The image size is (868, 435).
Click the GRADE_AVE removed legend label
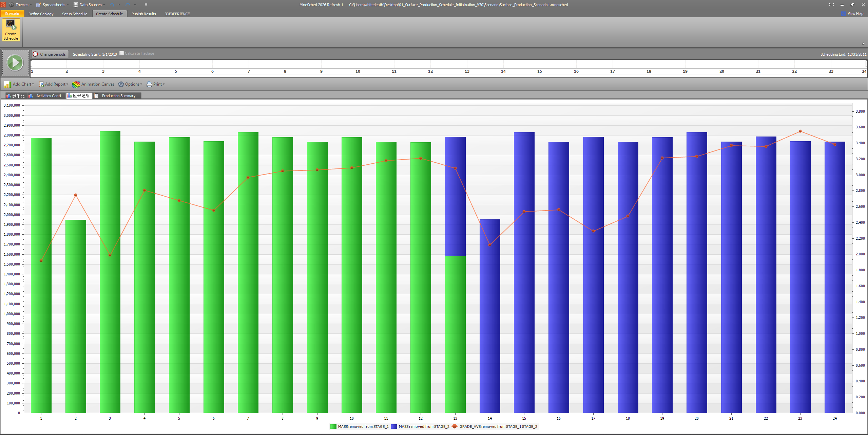pos(498,427)
